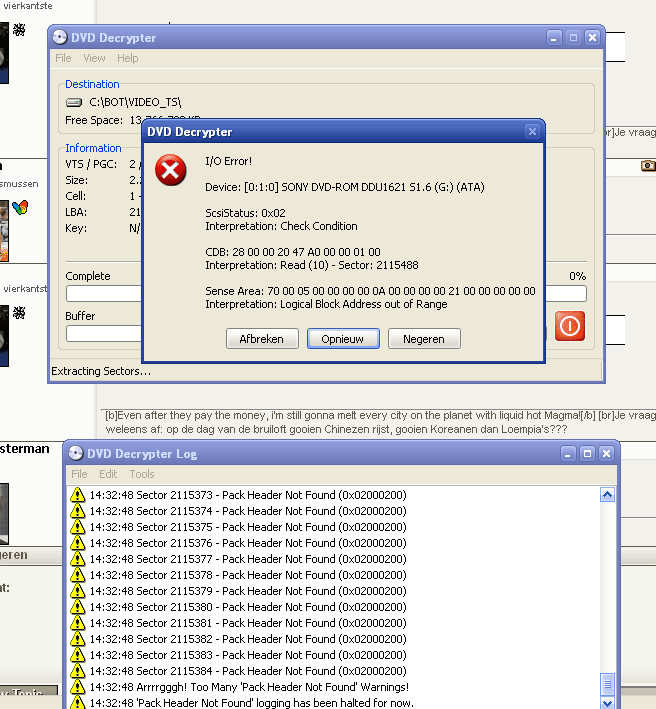The height and width of the screenshot is (709, 656).
Task: Open File menu in DVD Decrypter Log
Action: [x=79, y=474]
